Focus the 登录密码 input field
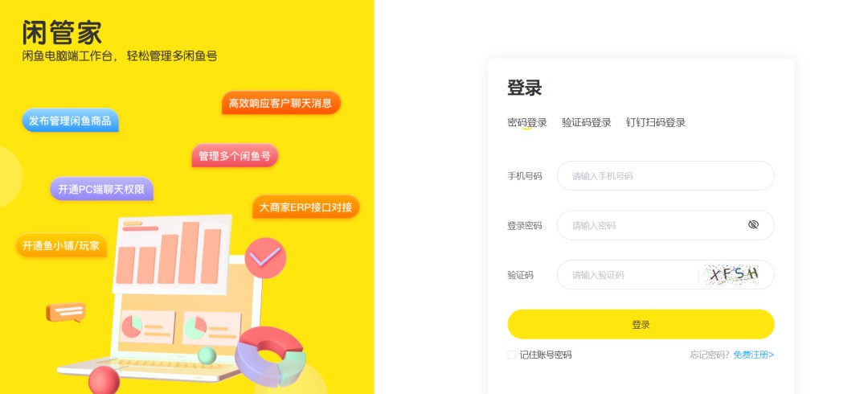This screenshot has height=394, width=868. [665, 225]
